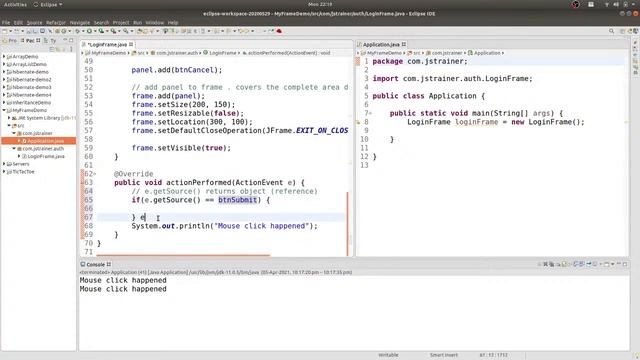Click the green Run button in toolbar
Image resolution: width=640 pixels, height=360 pixels.
pyautogui.click(x=89, y=31)
